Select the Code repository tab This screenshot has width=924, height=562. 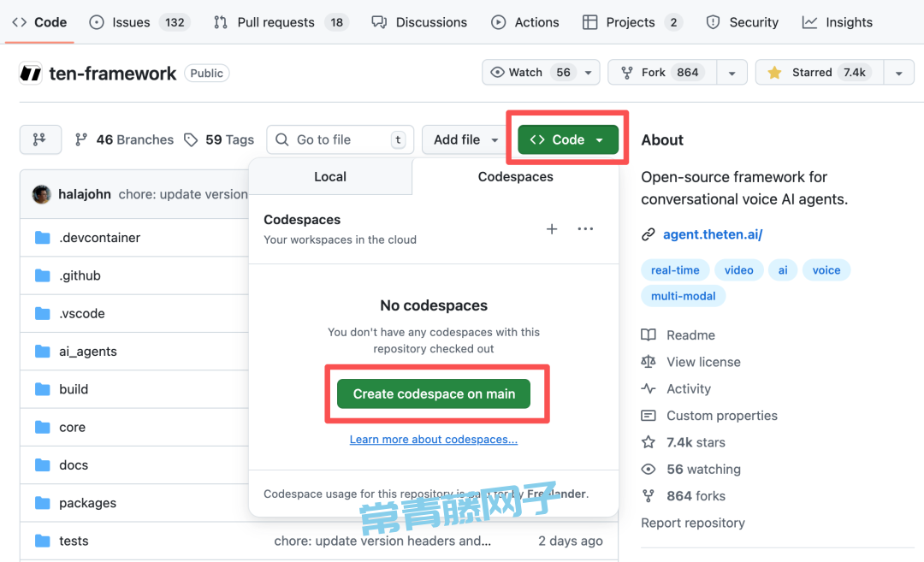coord(39,22)
